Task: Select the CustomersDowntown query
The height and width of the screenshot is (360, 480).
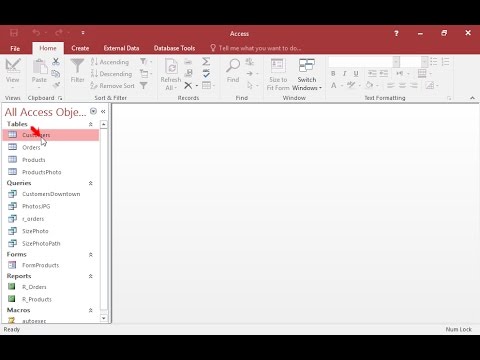Action: click(51, 194)
